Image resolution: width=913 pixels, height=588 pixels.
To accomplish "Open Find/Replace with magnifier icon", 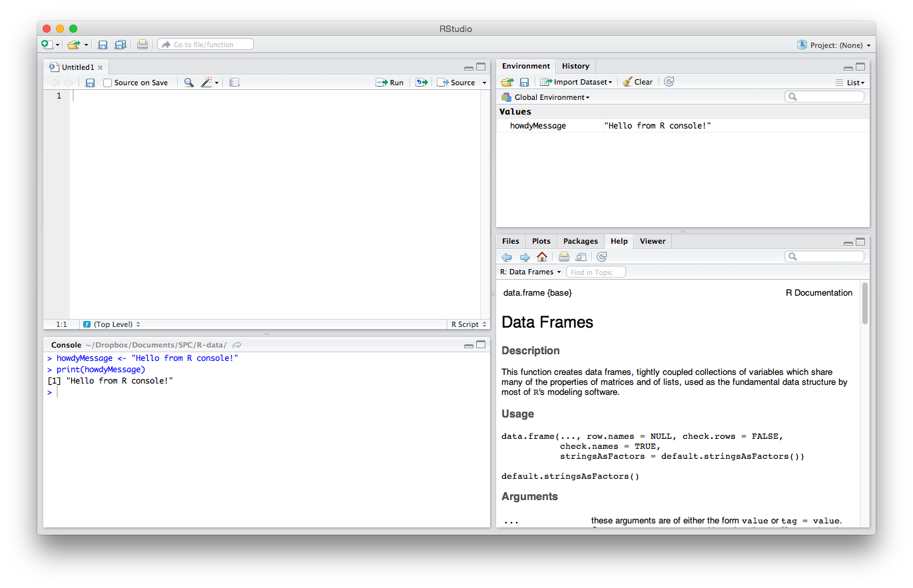I will (189, 83).
